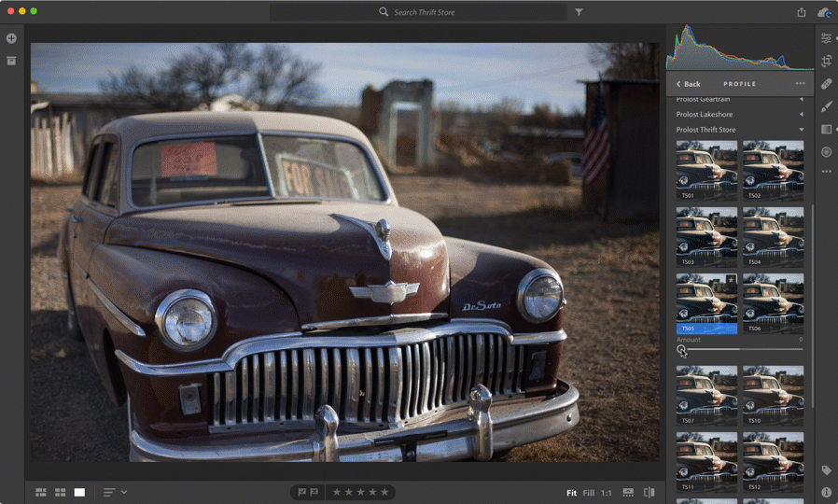Flag the photo as picked

click(302, 492)
